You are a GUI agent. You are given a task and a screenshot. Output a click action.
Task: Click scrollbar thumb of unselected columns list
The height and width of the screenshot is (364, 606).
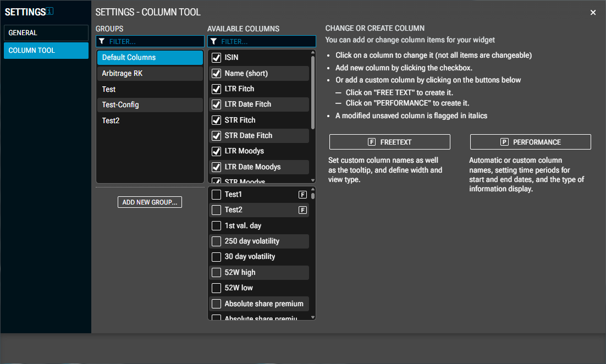(313, 196)
